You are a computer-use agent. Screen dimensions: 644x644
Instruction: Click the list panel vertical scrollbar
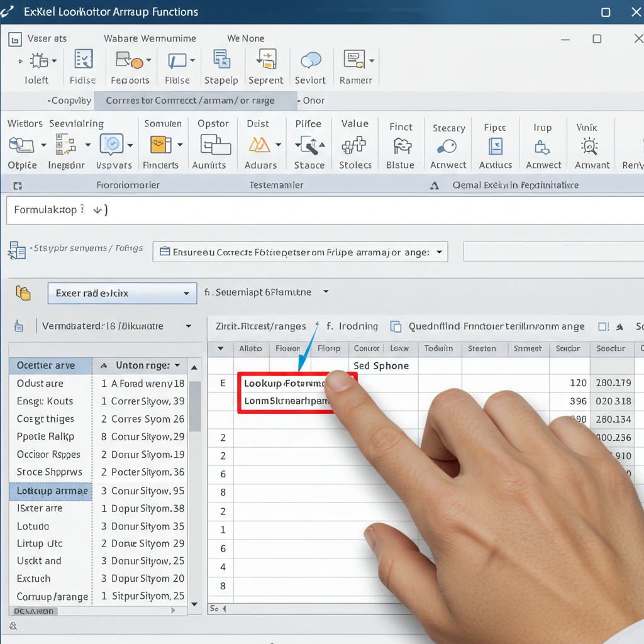pos(195,407)
